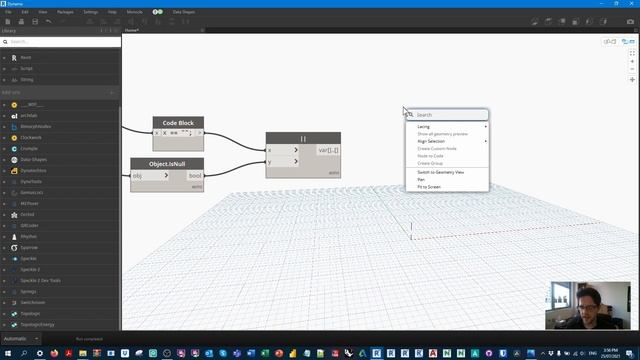The height and width of the screenshot is (360, 640).
Task: Click the Revit library category icon
Action: click(14, 58)
